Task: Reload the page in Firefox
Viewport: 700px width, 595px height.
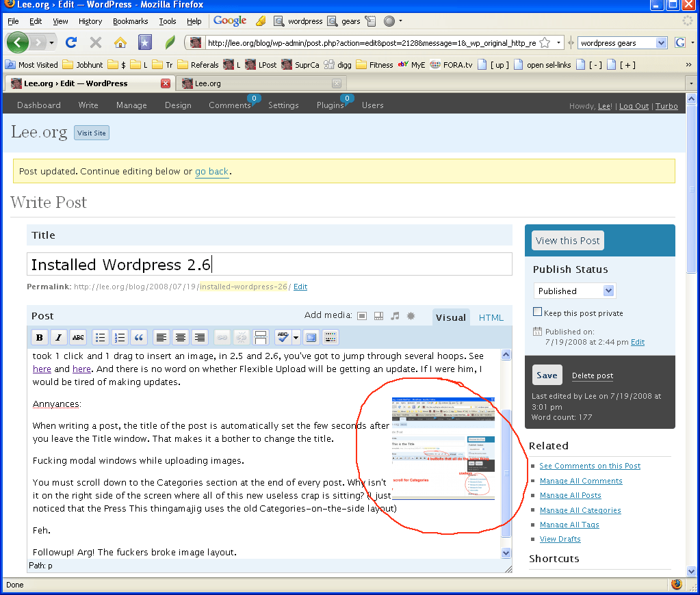Action: coord(71,43)
